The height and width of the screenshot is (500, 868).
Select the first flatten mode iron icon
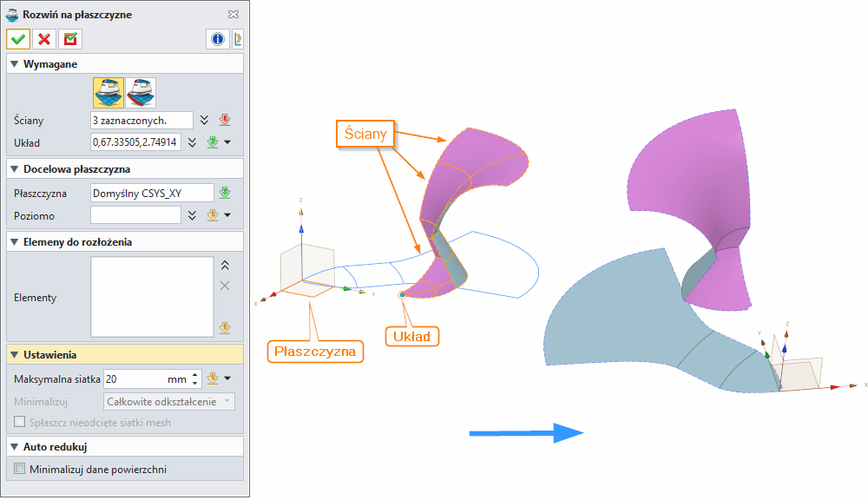point(108,92)
